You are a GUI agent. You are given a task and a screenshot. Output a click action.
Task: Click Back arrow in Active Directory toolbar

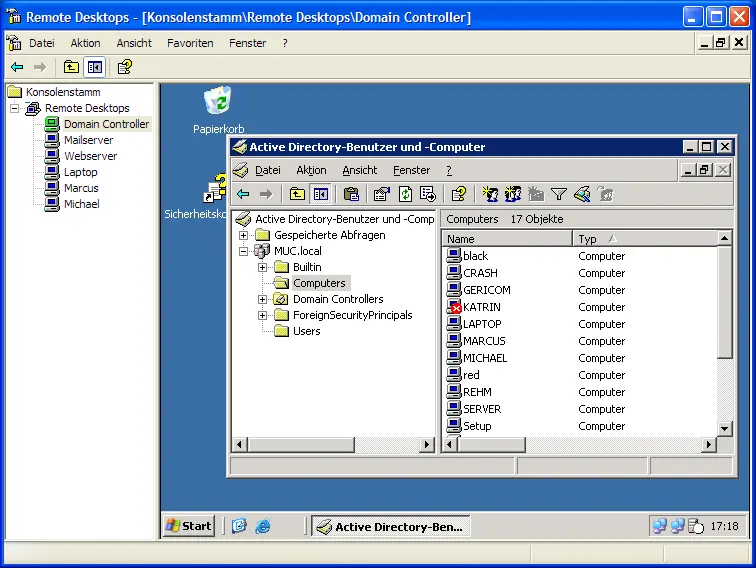[x=243, y=194]
